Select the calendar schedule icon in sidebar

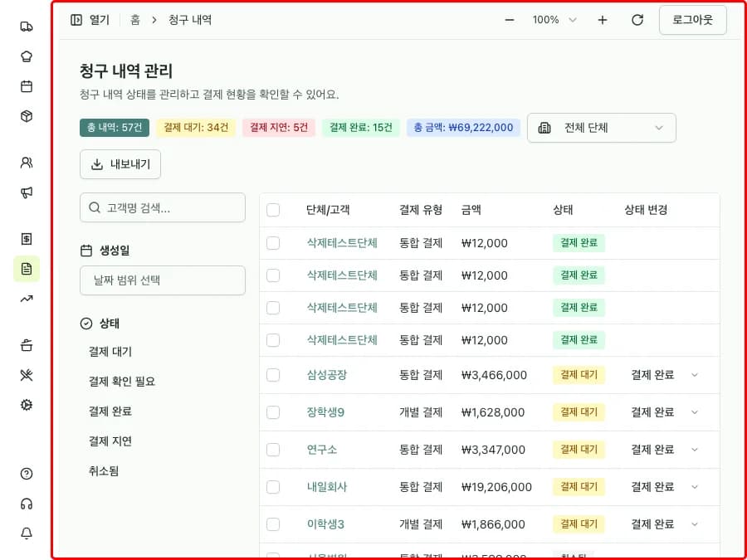point(26,85)
